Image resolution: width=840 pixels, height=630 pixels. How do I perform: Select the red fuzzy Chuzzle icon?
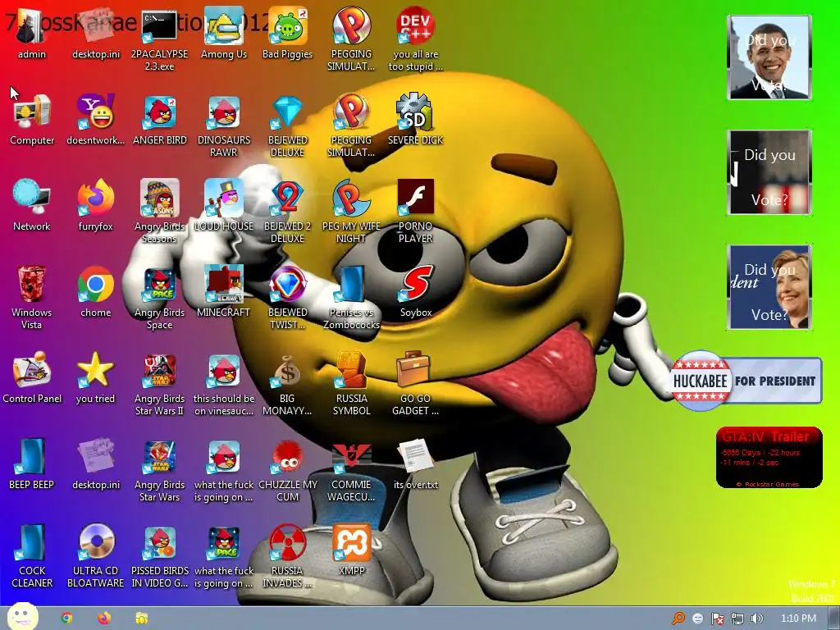[287, 456]
